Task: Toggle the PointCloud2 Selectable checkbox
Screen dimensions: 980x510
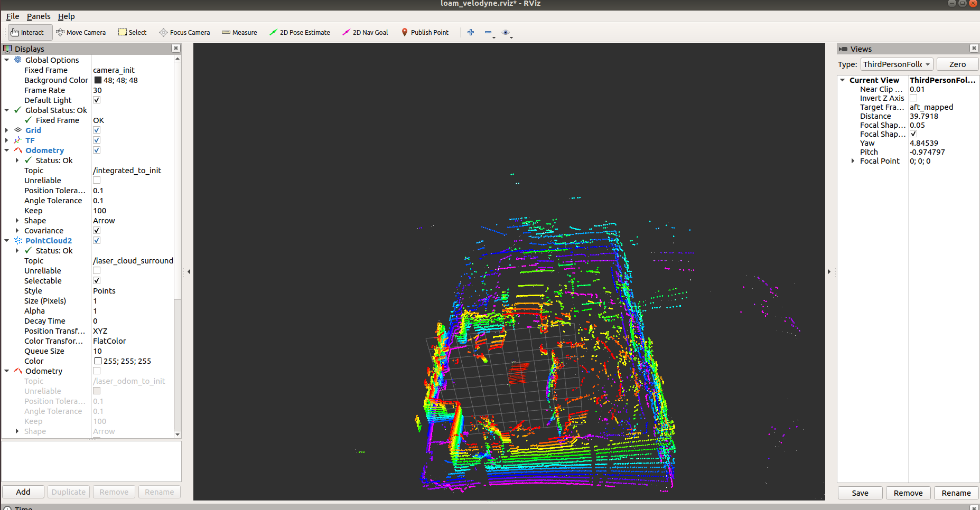Action: pyautogui.click(x=97, y=280)
